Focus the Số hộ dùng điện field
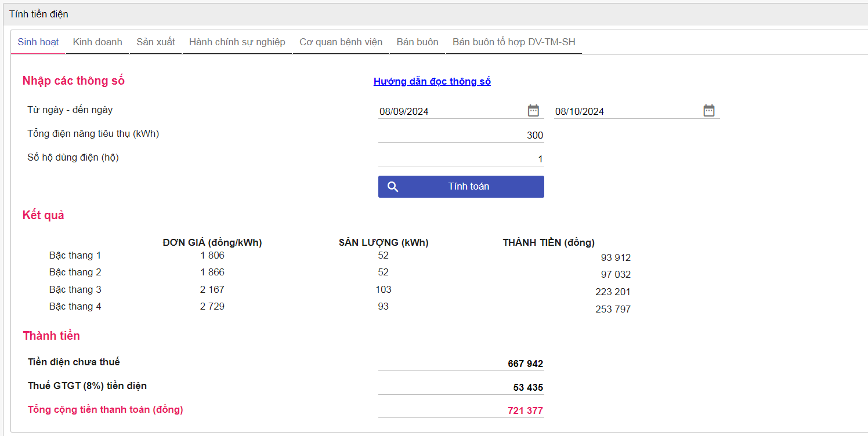The image size is (868, 436). 461,159
